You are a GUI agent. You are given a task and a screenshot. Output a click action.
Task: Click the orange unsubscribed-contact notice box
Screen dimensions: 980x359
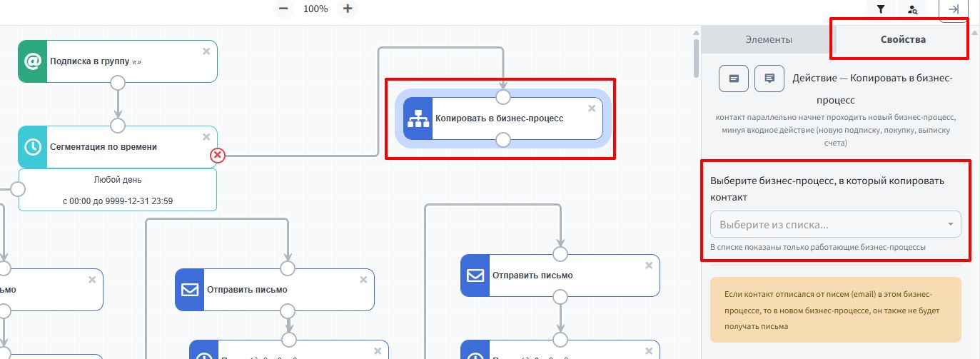click(x=836, y=310)
